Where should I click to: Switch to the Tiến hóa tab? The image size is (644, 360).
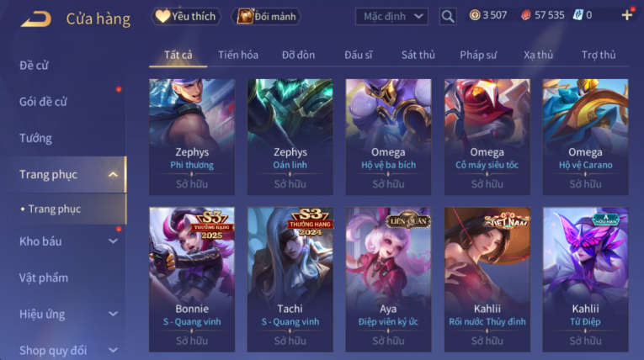(x=238, y=55)
